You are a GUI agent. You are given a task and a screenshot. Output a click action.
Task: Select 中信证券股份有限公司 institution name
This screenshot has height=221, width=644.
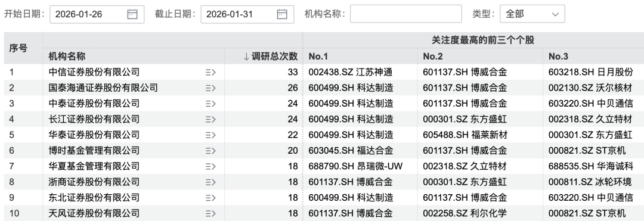(94, 73)
